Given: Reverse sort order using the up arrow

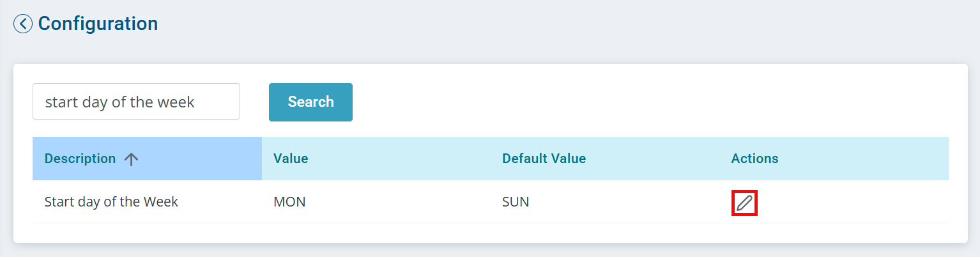Looking at the screenshot, I should 131,159.
